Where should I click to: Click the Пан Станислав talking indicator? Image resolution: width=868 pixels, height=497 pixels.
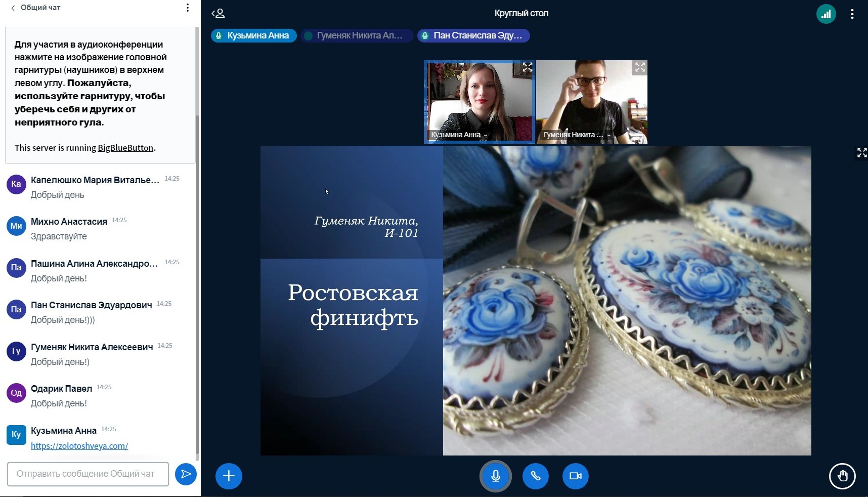pyautogui.click(x=473, y=36)
